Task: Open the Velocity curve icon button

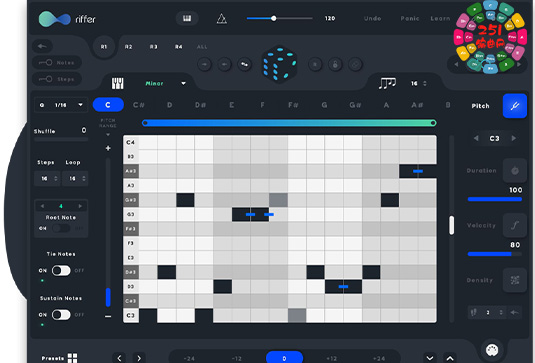Action: point(515,225)
